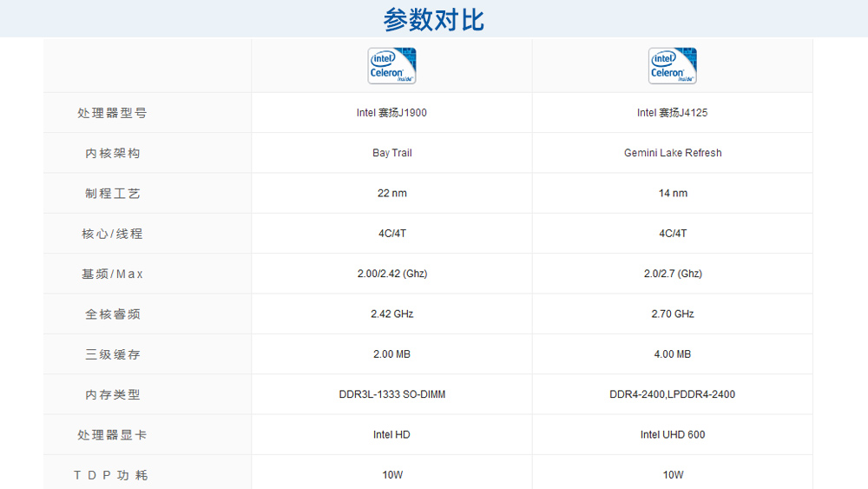This screenshot has width=868, height=489.
Task: Click the 4.00 MB cache value
Action: 673,354
